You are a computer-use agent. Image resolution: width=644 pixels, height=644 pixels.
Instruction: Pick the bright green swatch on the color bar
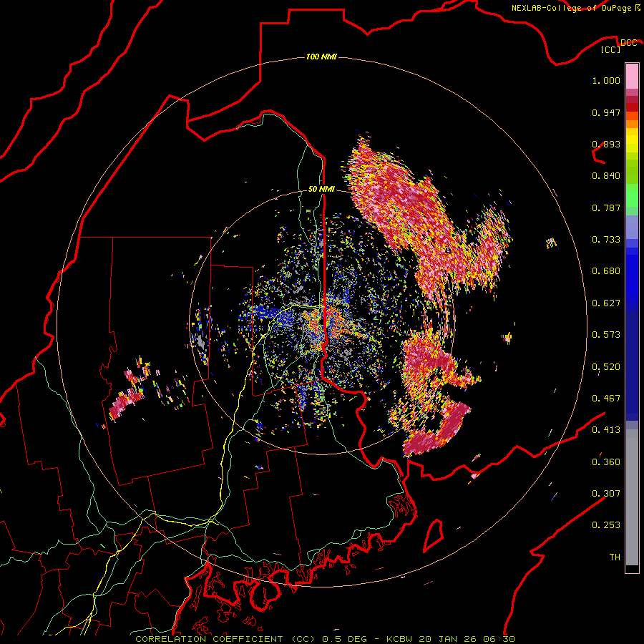coord(632,195)
